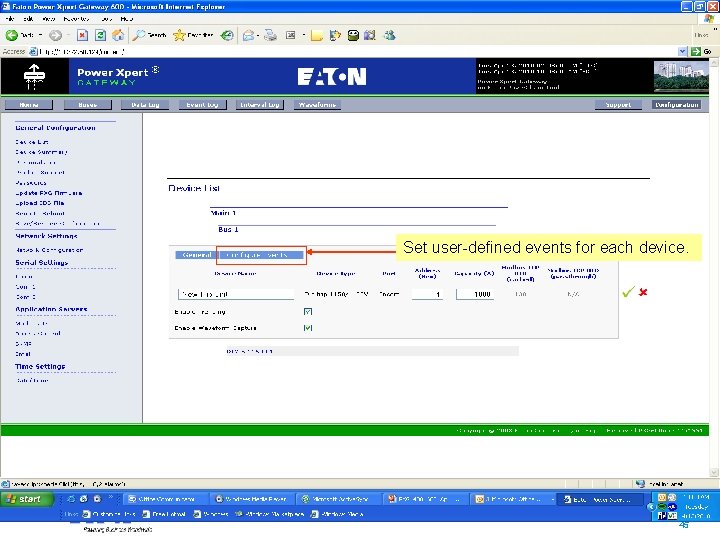The height and width of the screenshot is (540, 720).
Task: Open the Device Summary sidebar link
Action: click(x=41, y=152)
